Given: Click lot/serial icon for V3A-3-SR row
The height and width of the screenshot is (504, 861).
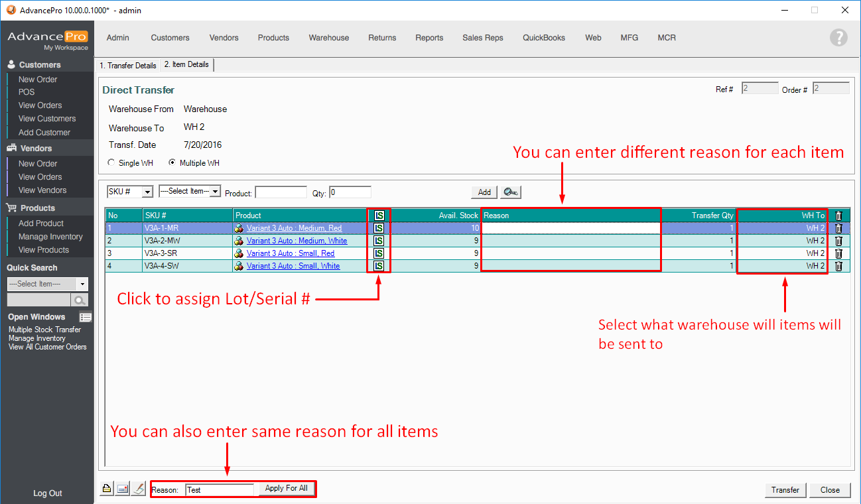Looking at the screenshot, I should pos(379,253).
